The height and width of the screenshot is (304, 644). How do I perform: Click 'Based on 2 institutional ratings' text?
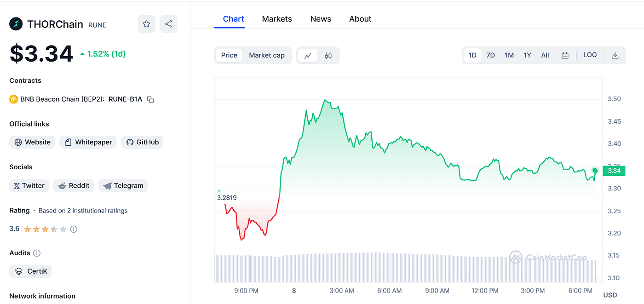(x=83, y=211)
